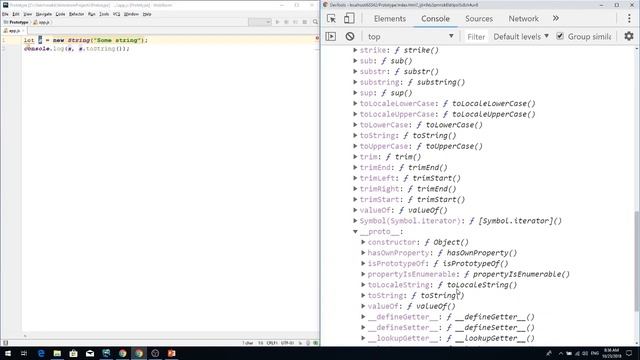640x360 pixels.
Task: Open the Default levels dropdown
Action: (521, 36)
